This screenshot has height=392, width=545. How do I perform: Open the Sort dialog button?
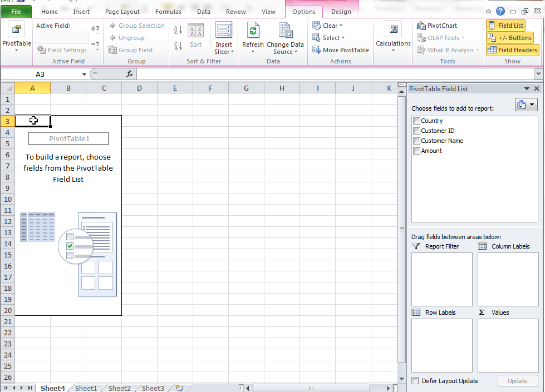(196, 34)
